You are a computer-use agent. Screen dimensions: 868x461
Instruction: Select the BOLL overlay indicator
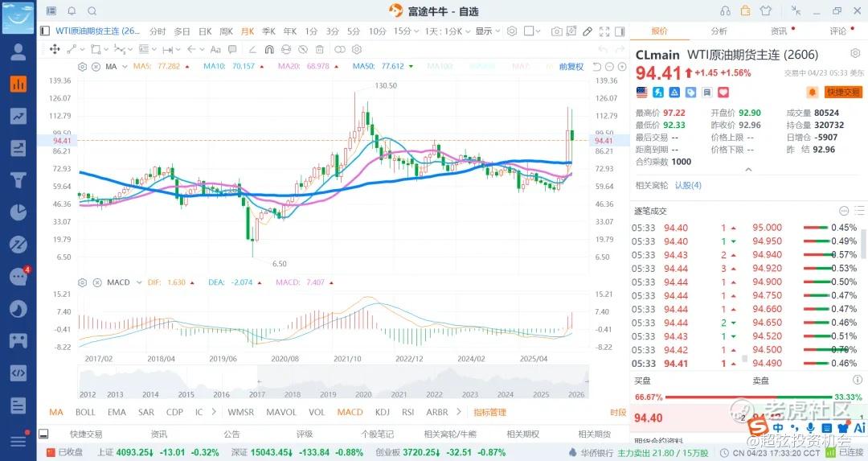click(x=85, y=412)
